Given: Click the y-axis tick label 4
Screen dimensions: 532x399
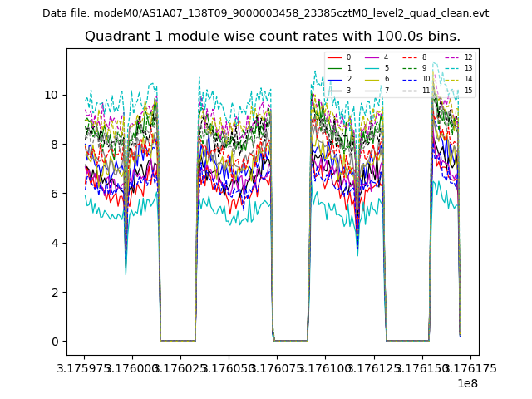Looking at the screenshot, I should point(55,243).
